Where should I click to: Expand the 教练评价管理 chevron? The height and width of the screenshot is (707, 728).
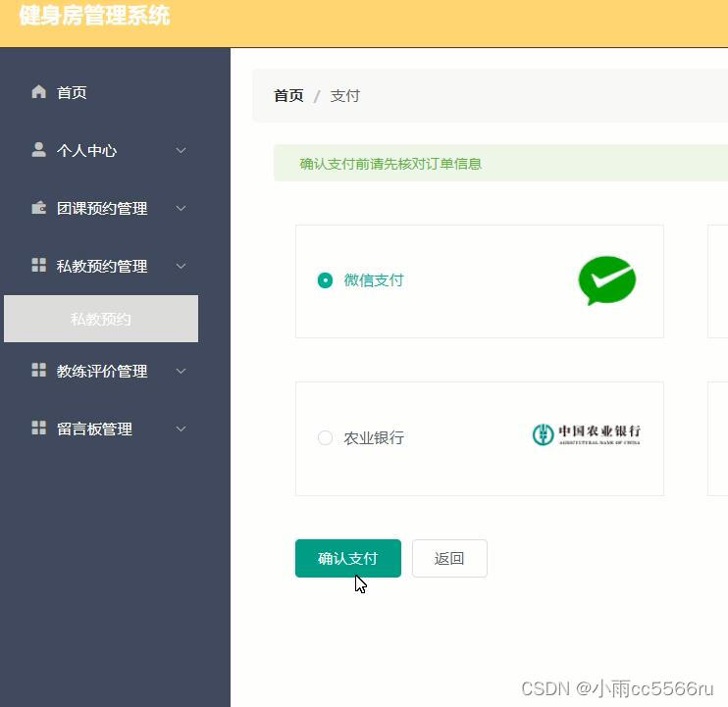tap(182, 371)
